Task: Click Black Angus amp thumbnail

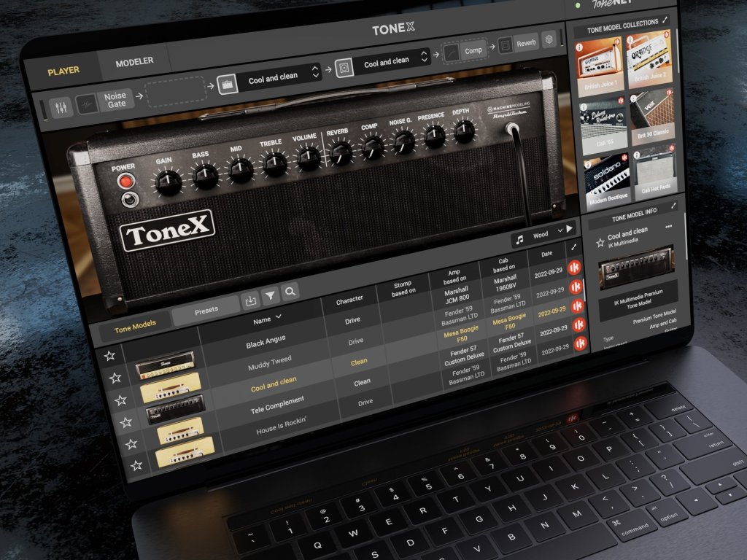Action: (x=166, y=365)
